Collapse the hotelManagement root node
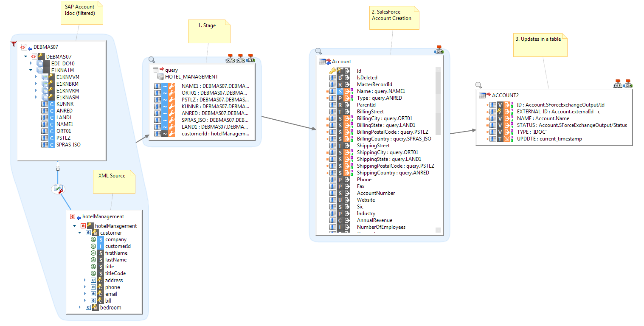Viewport: 644px width, 326px height. pyautogui.click(x=75, y=226)
